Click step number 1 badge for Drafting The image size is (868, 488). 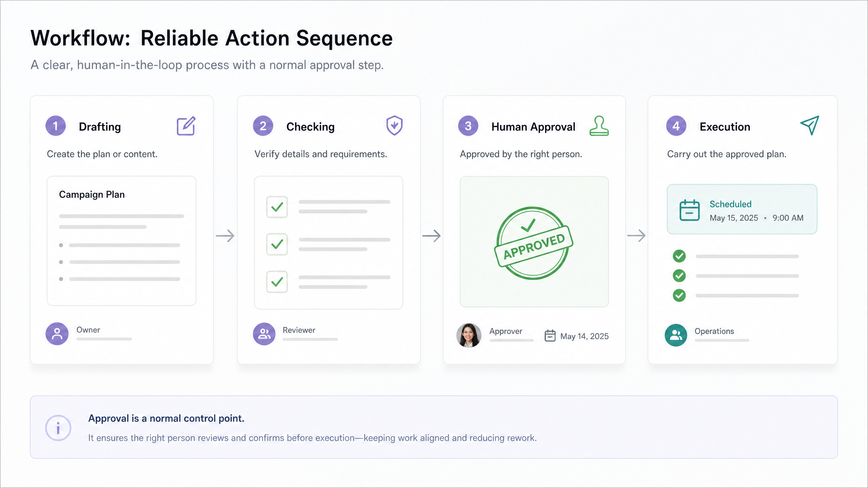click(x=56, y=126)
